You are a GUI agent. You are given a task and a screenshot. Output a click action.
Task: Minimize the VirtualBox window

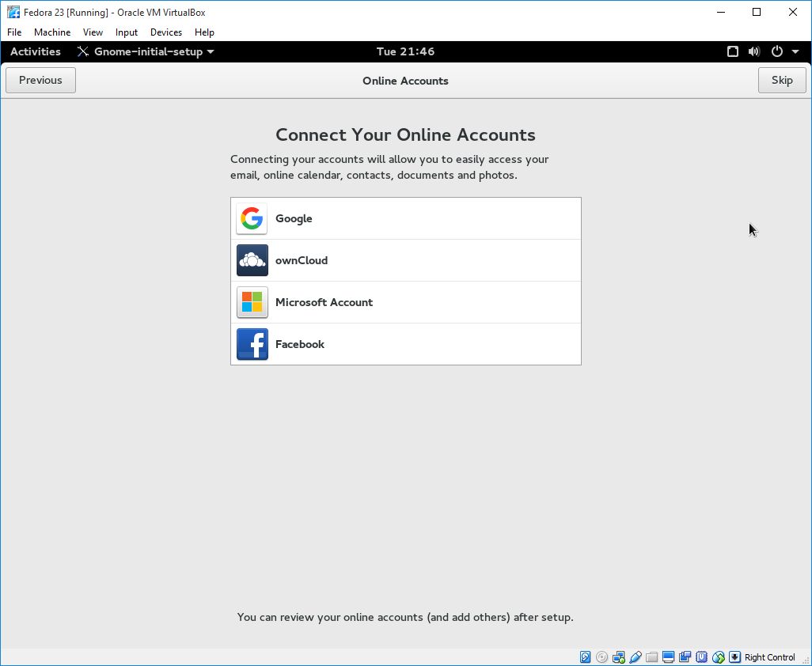pyautogui.click(x=720, y=12)
